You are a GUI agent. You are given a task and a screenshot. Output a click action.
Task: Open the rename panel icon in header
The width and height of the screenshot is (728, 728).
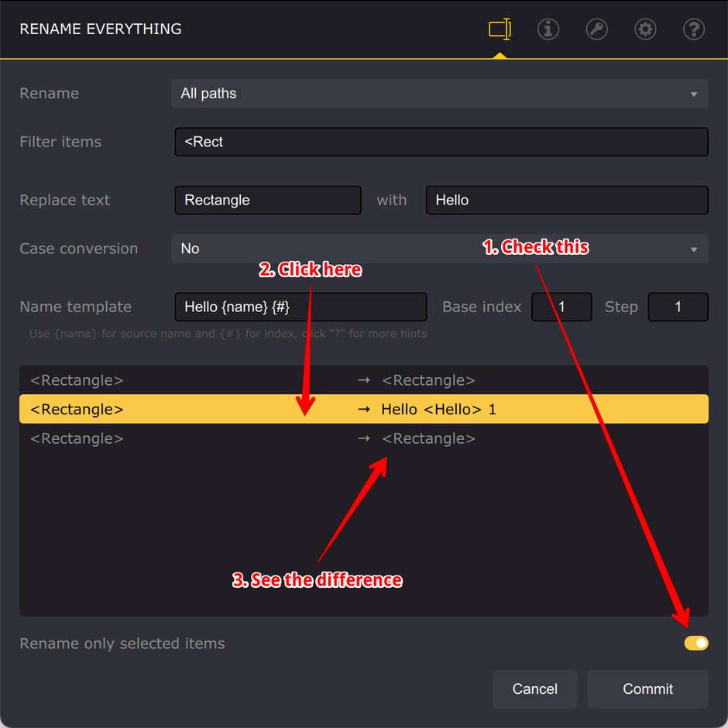pos(500,29)
